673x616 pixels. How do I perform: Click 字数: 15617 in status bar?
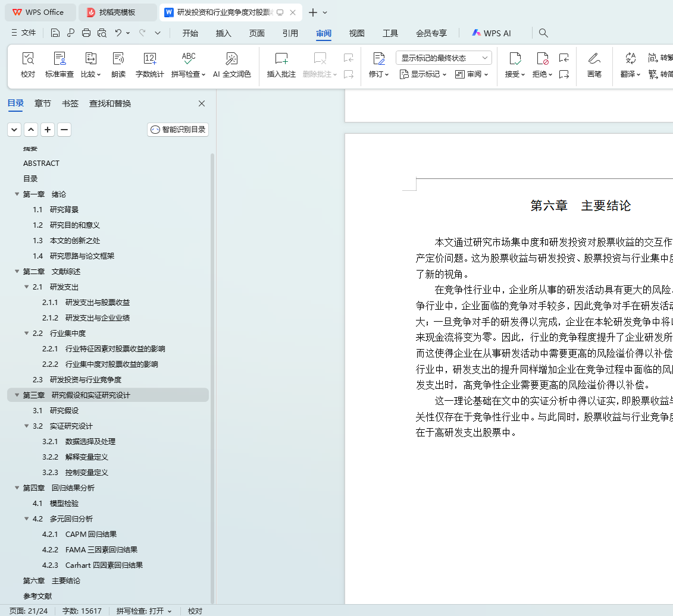tap(82, 611)
